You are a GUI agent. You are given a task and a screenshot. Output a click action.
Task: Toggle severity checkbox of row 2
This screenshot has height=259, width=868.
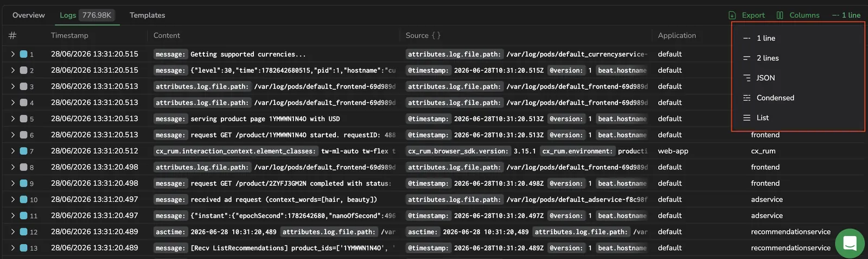(x=24, y=70)
